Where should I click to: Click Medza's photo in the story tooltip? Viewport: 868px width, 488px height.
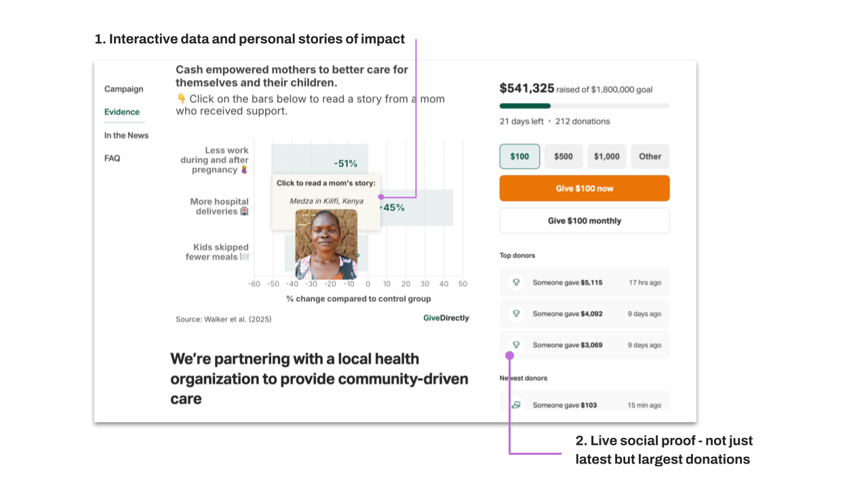[x=326, y=244]
